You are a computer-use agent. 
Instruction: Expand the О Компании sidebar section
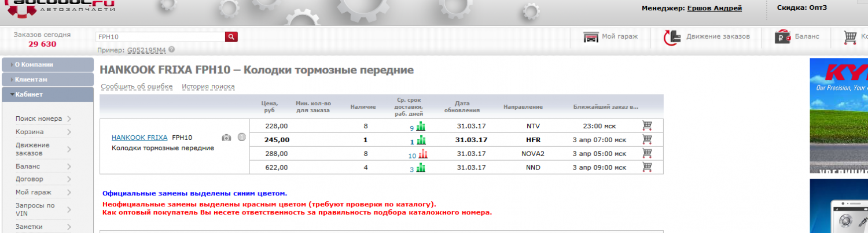[47, 65]
